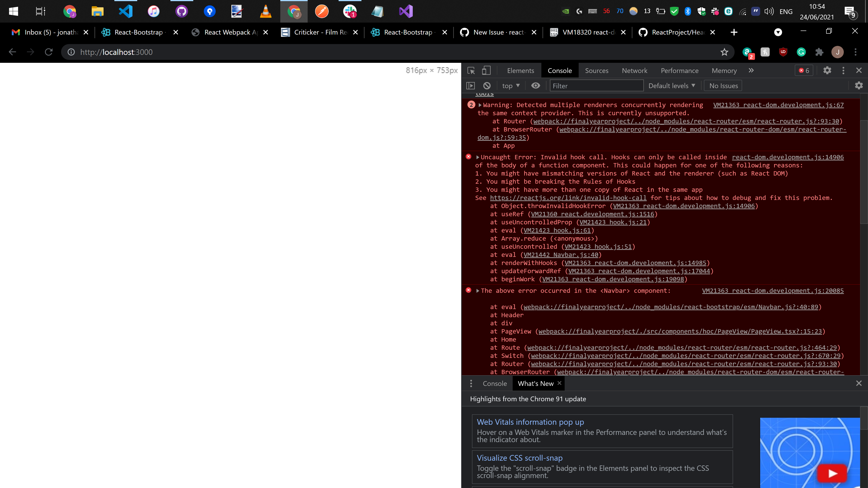
Task: Open DevTools settings gear icon
Action: pyautogui.click(x=827, y=70)
